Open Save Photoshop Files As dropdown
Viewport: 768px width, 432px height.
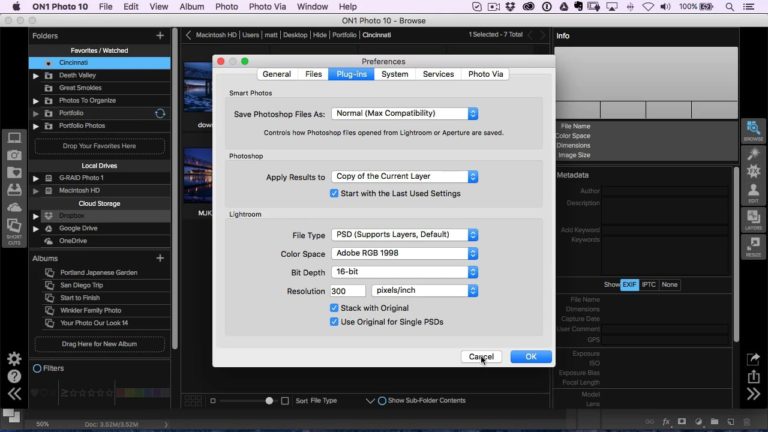click(x=405, y=113)
